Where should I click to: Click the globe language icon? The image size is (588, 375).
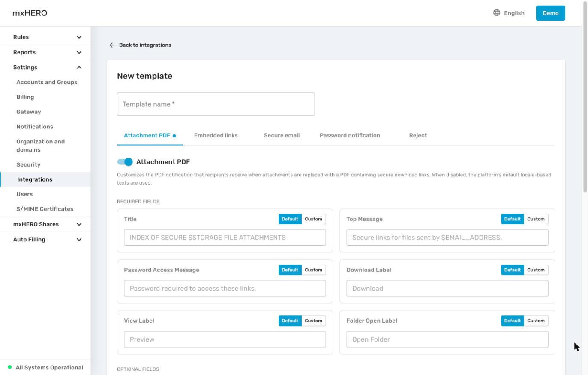pos(497,13)
